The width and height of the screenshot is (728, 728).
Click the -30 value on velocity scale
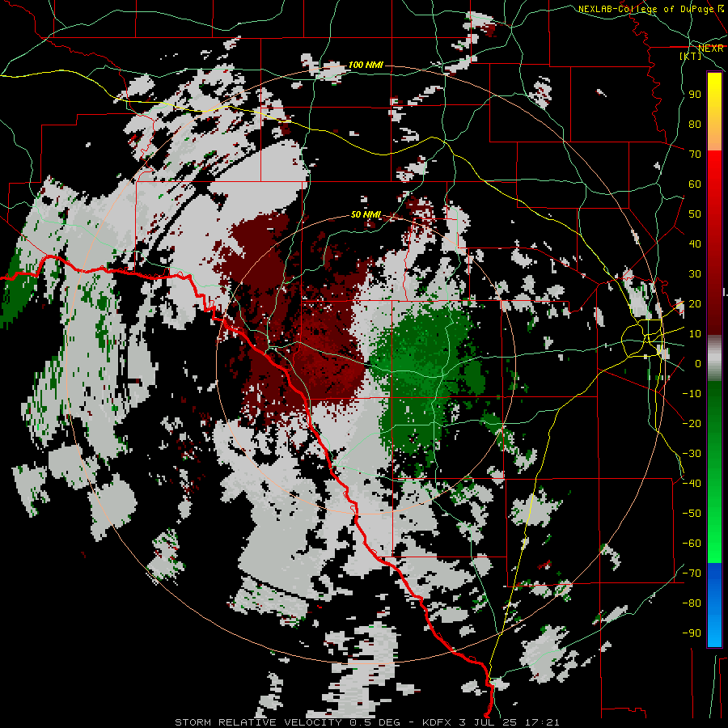[x=692, y=454]
